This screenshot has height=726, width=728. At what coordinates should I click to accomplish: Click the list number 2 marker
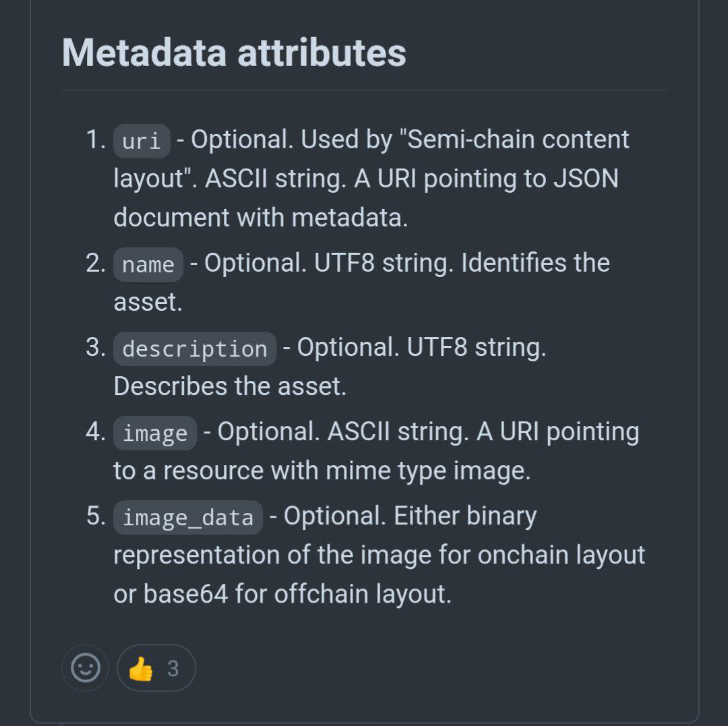pos(96,263)
